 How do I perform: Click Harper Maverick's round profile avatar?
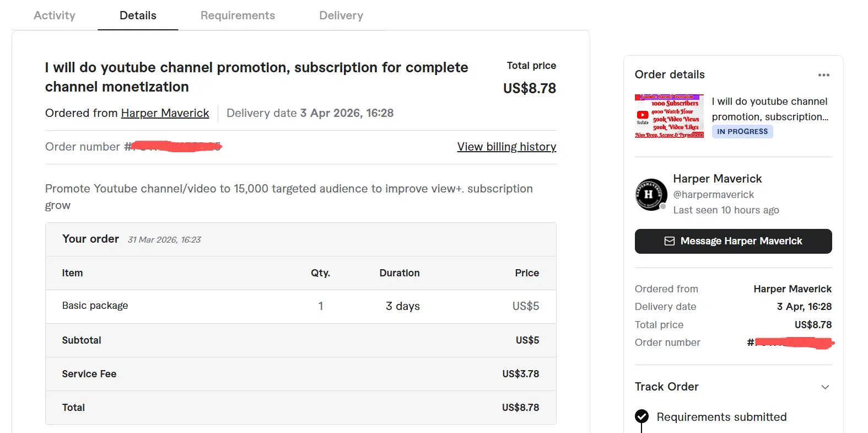pos(651,195)
